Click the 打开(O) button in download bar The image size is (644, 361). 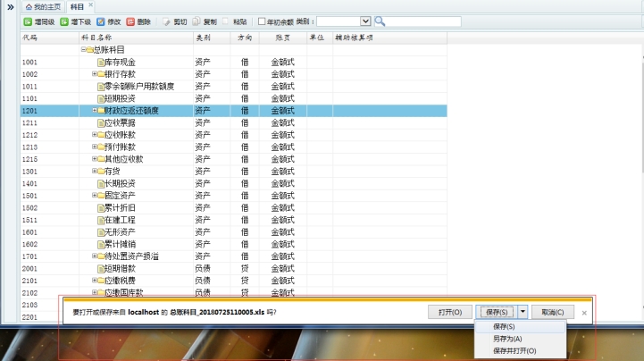[449, 312]
